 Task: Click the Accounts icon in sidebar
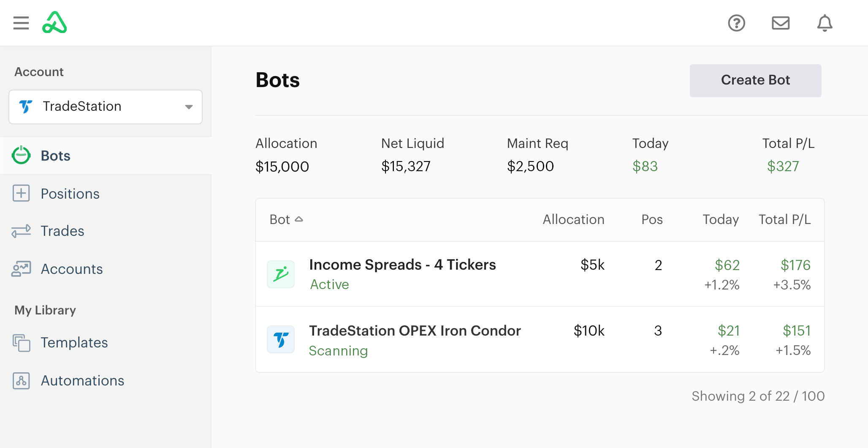pos(21,269)
